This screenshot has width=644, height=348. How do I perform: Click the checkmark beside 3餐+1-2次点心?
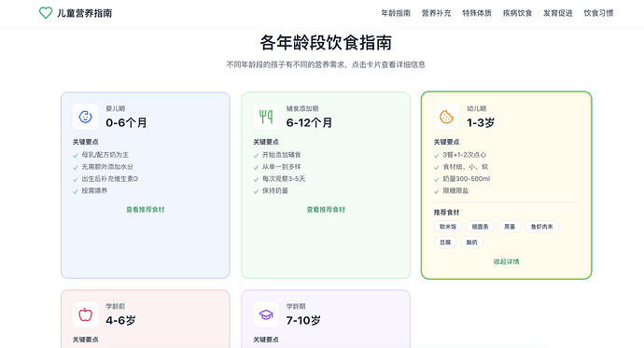point(437,156)
